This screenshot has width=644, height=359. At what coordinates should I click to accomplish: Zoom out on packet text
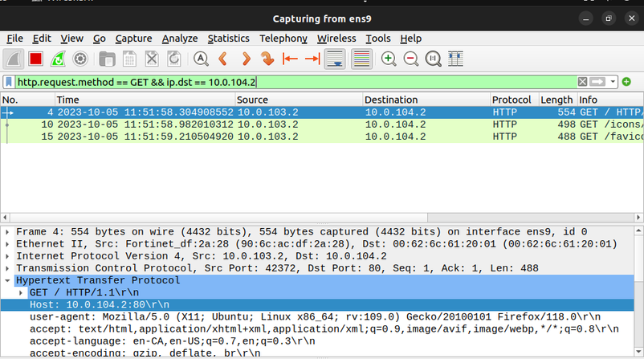click(410, 59)
